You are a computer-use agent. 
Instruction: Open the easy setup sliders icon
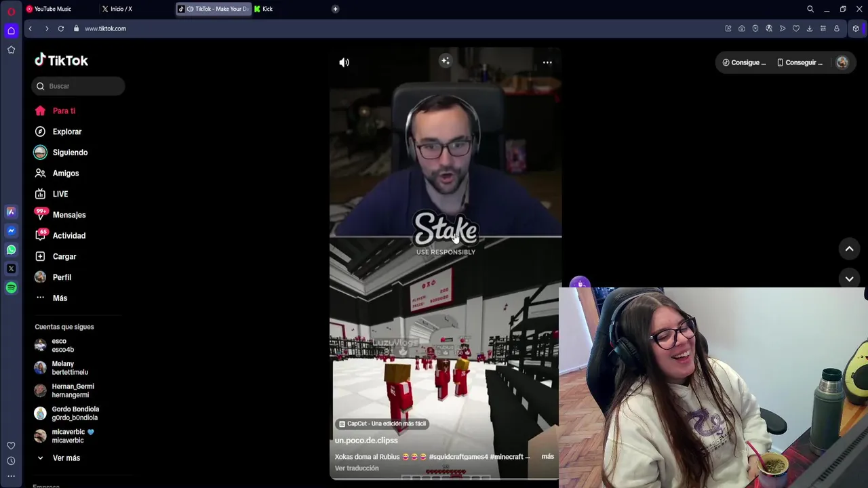tap(823, 28)
